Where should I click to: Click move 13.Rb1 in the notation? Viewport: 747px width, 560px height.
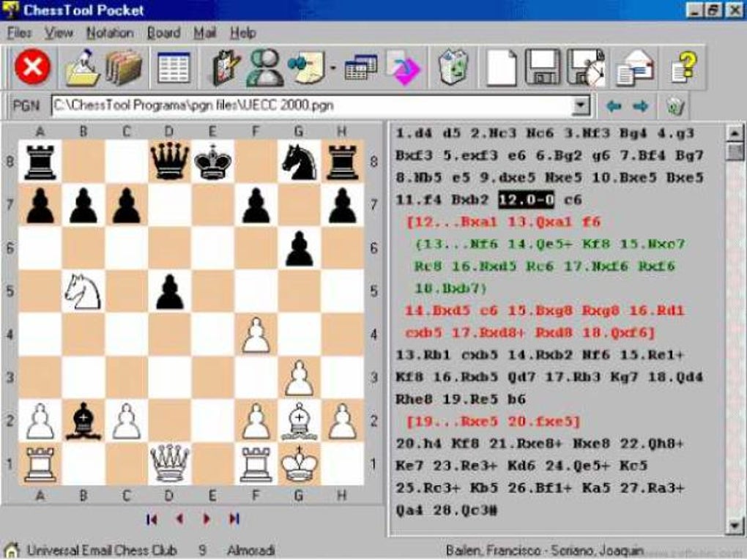(423, 355)
